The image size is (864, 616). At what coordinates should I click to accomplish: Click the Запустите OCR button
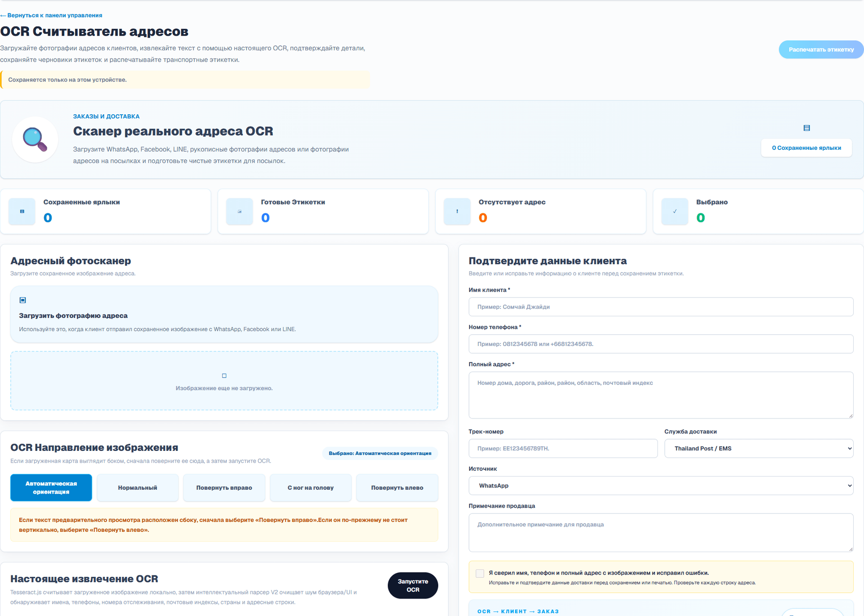coord(413,586)
